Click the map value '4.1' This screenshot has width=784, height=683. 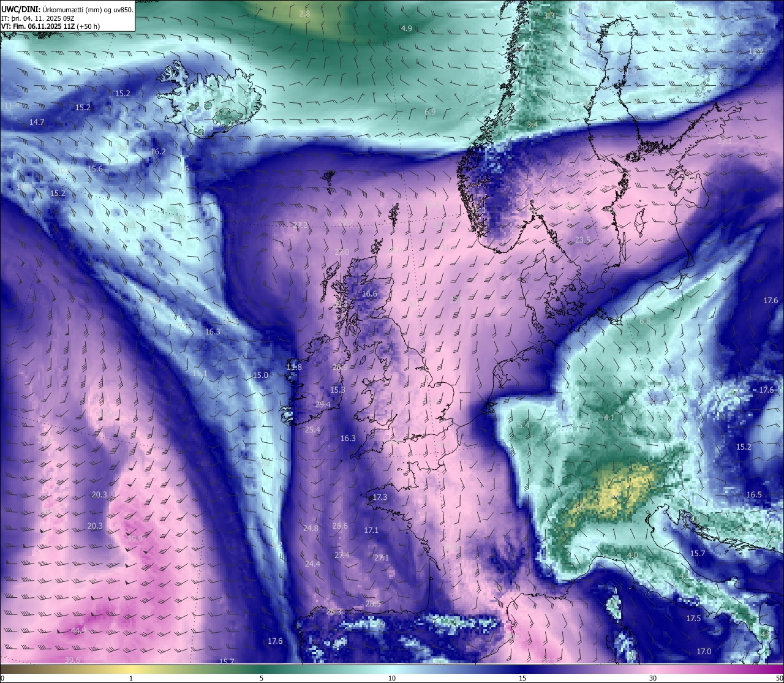pyautogui.click(x=609, y=418)
